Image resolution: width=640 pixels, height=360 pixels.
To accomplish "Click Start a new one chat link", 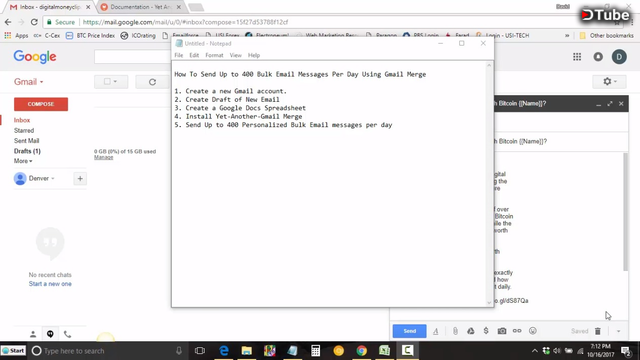I will click(50, 284).
